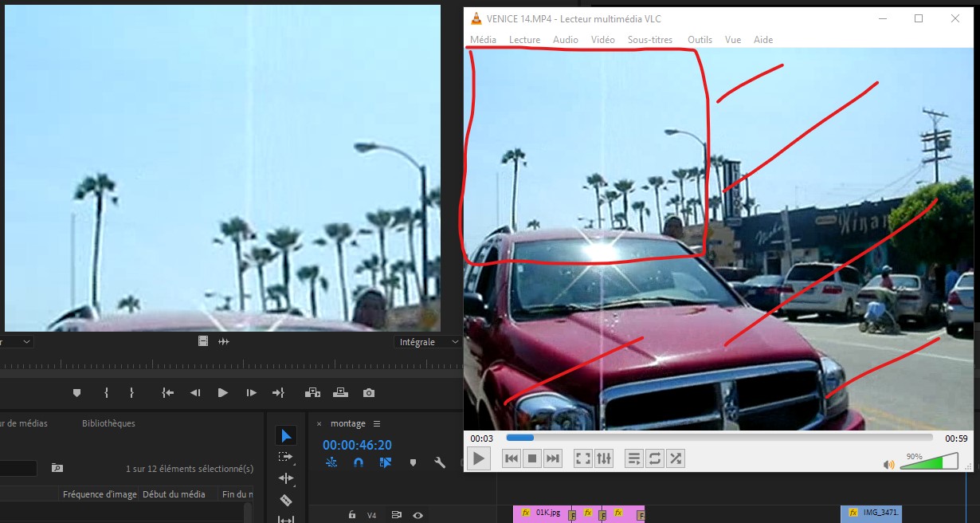Select the Track Select Forward tool
Viewport: 980px width, 523px height.
click(286, 457)
